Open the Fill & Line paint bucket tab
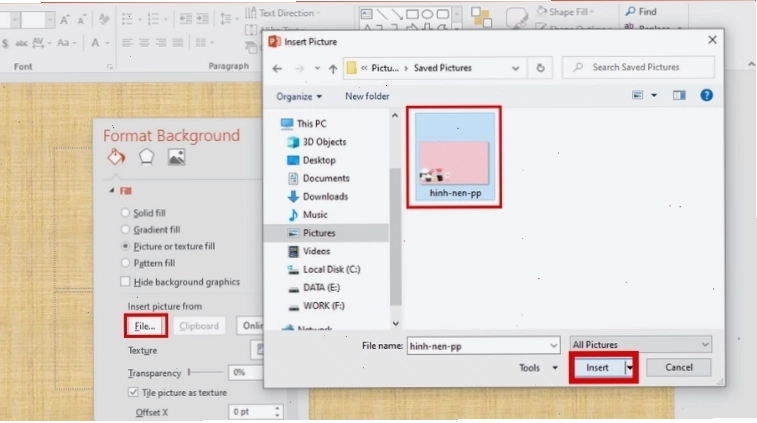 pyautogui.click(x=116, y=157)
